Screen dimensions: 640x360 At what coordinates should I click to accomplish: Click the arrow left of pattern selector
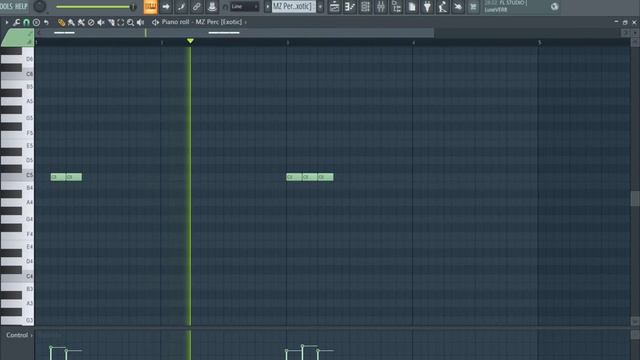coord(267,7)
